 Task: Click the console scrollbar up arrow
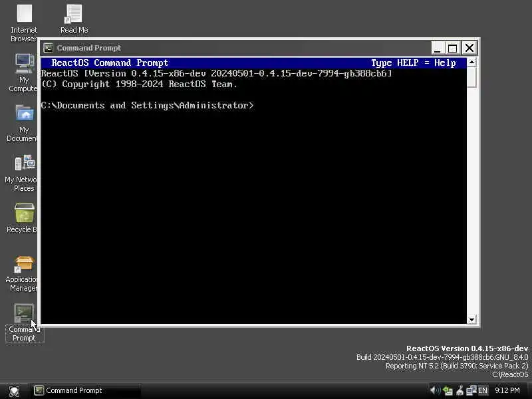pyautogui.click(x=471, y=62)
